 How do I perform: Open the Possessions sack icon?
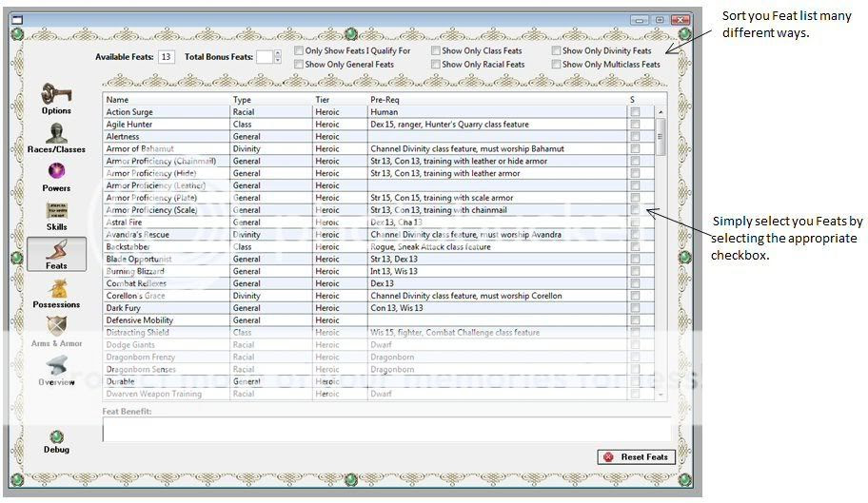coord(57,288)
